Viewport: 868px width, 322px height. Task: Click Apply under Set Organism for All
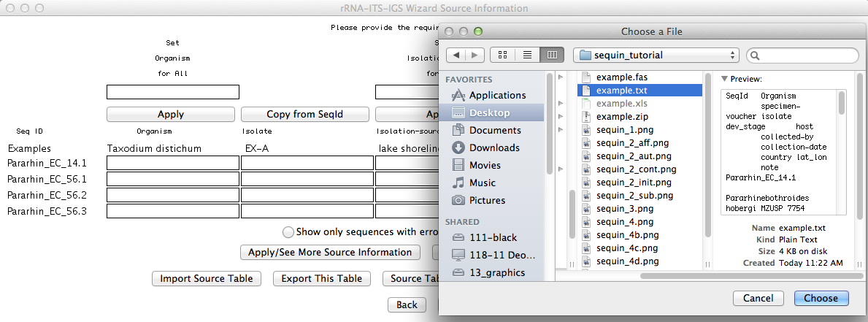coord(171,114)
